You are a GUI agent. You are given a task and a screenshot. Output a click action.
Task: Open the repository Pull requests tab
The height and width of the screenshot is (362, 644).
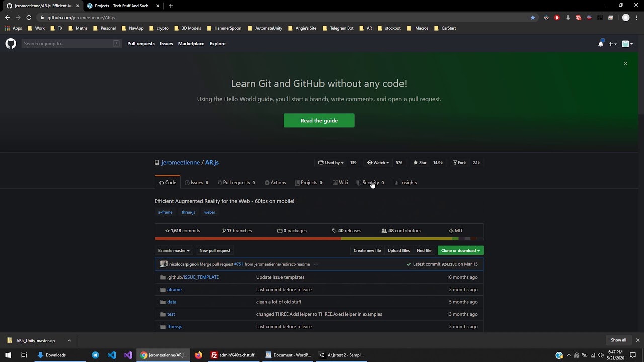236,183
